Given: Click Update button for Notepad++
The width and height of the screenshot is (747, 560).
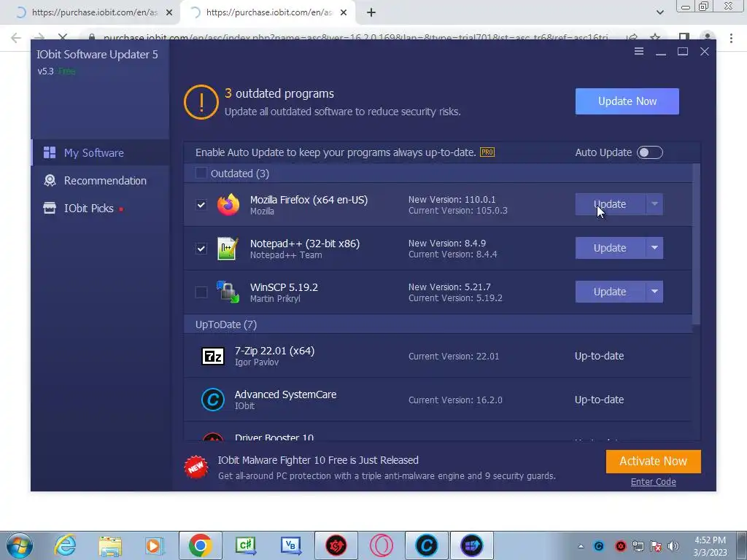Looking at the screenshot, I should [x=611, y=248].
